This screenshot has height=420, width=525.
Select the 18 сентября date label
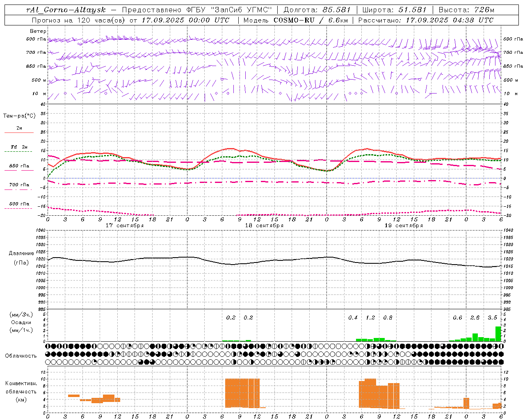point(264,226)
